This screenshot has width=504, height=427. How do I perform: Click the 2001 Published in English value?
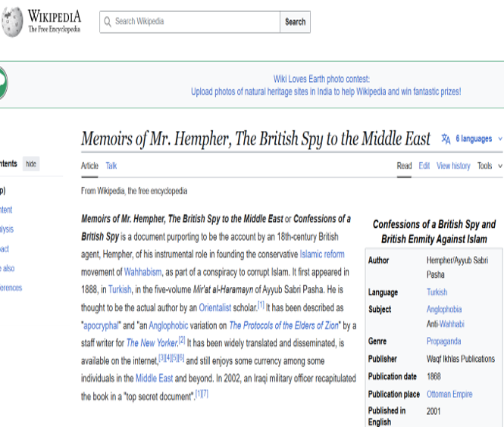click(434, 411)
